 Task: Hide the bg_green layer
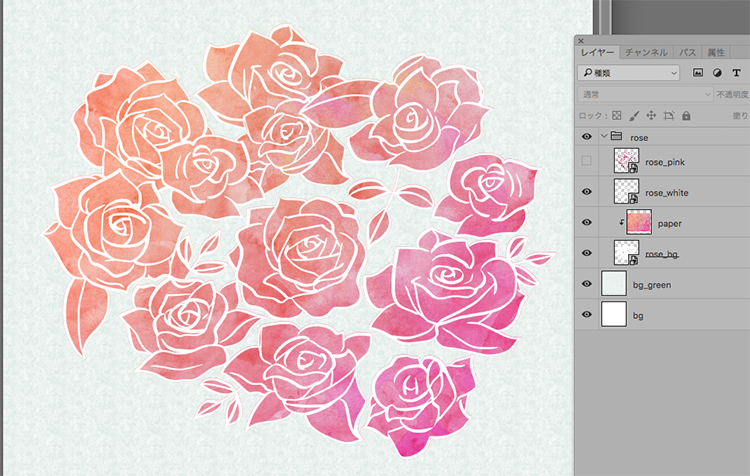[586, 284]
